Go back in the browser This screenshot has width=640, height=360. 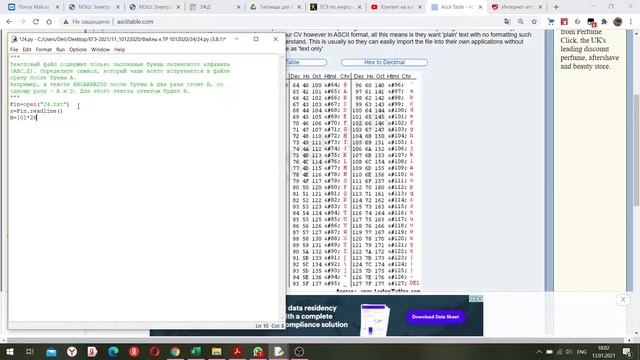click(9, 22)
